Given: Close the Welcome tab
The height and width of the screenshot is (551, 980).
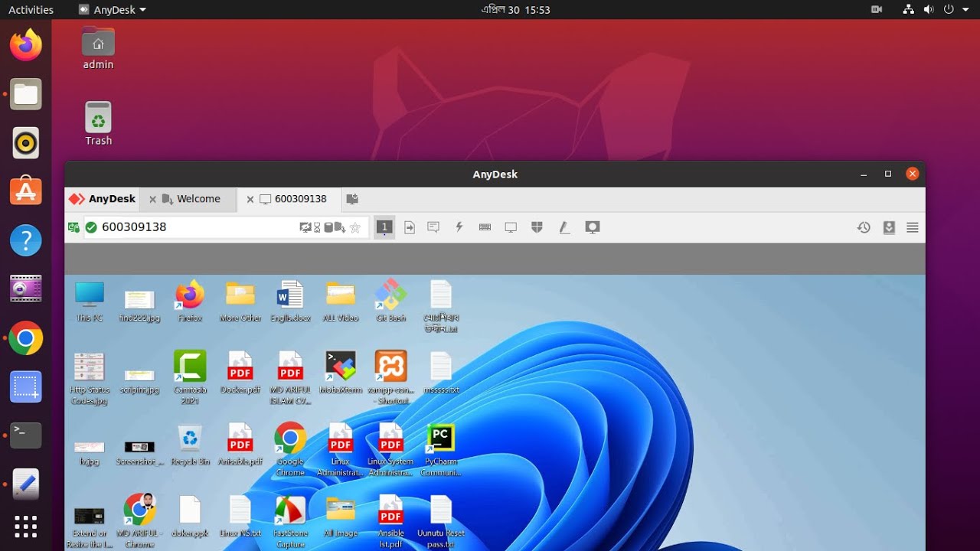Looking at the screenshot, I should [x=152, y=199].
